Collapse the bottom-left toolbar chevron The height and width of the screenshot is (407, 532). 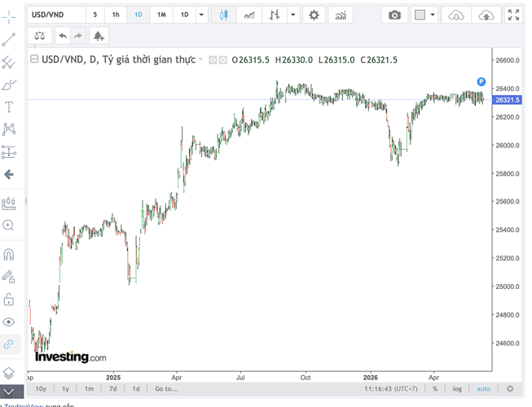point(9,392)
